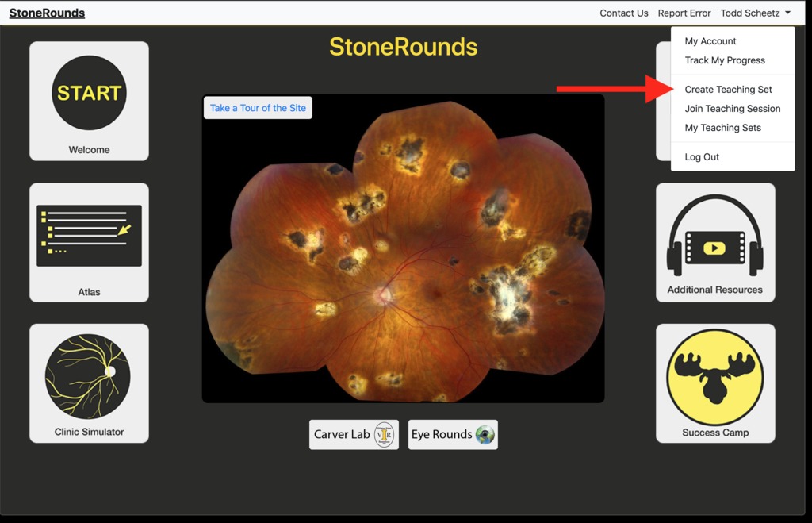Image resolution: width=812 pixels, height=523 pixels.
Task: Open My Teaching Sets from menu
Action: coord(722,128)
